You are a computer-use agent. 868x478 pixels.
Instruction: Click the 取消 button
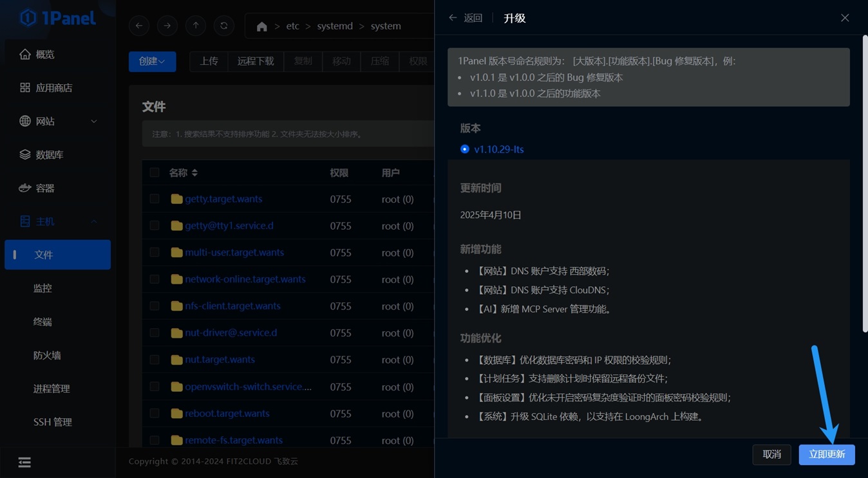coord(771,455)
